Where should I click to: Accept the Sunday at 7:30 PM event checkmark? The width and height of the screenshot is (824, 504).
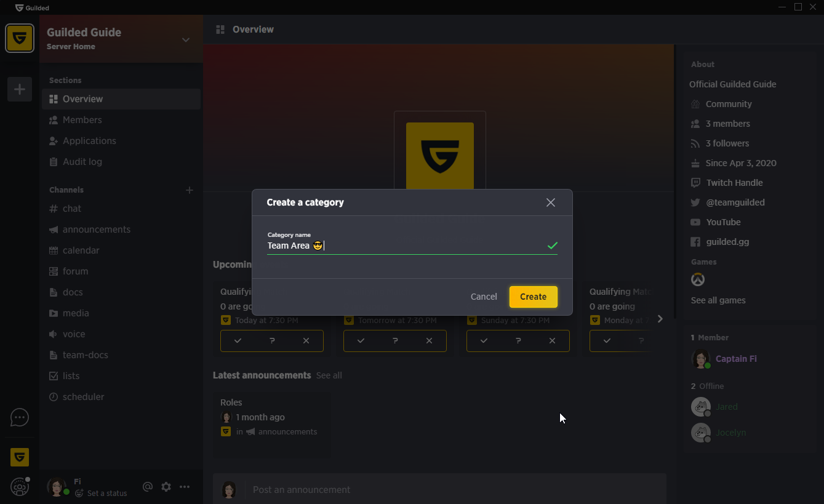(x=484, y=341)
